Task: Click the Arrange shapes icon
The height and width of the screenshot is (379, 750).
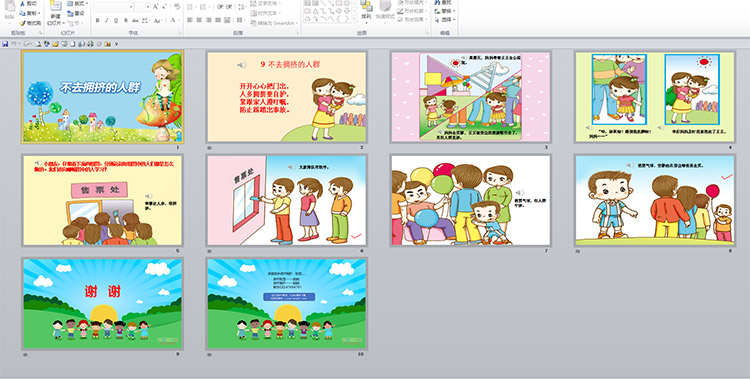Action: pos(366,6)
